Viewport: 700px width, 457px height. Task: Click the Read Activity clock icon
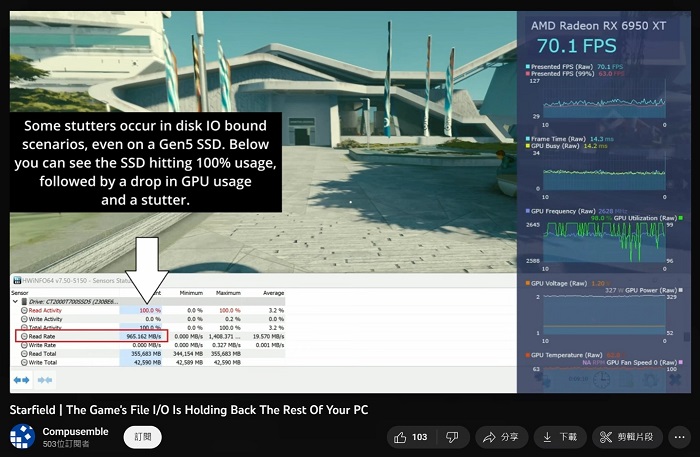pos(24,310)
